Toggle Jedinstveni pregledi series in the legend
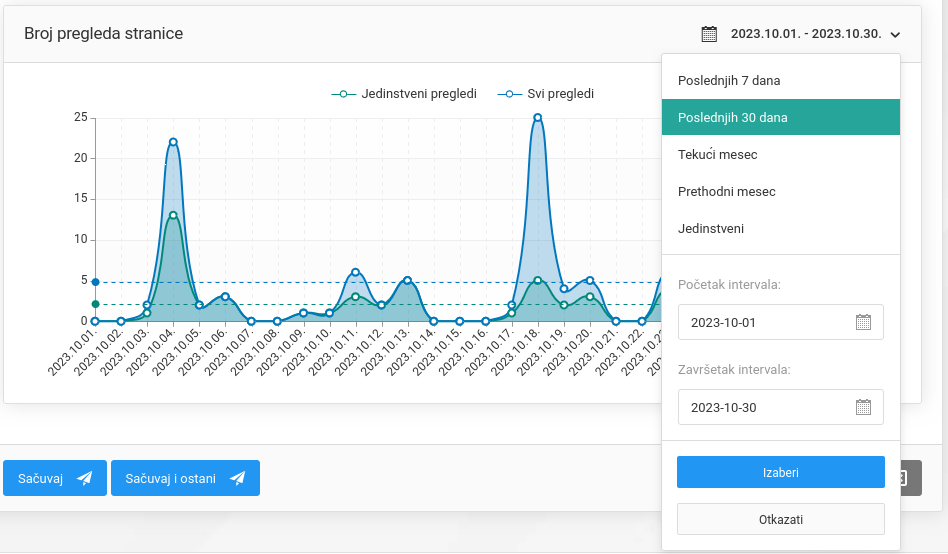This screenshot has height=554, width=948. (404, 94)
